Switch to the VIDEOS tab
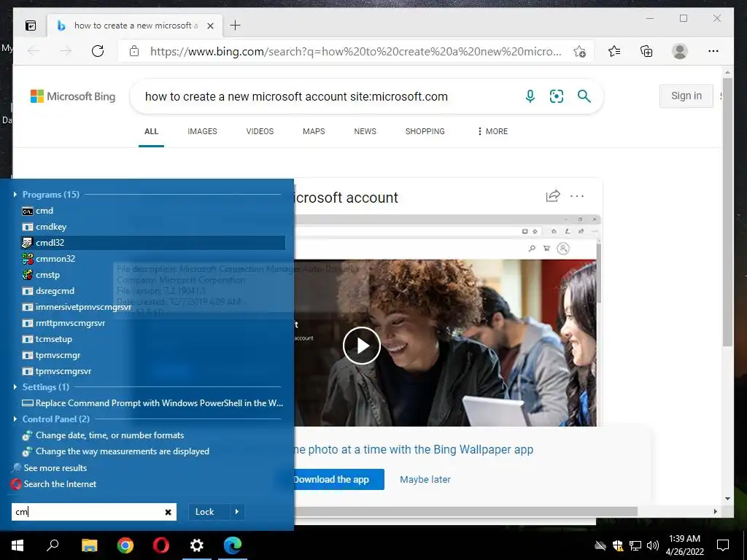The width and height of the screenshot is (747, 560). click(x=260, y=131)
